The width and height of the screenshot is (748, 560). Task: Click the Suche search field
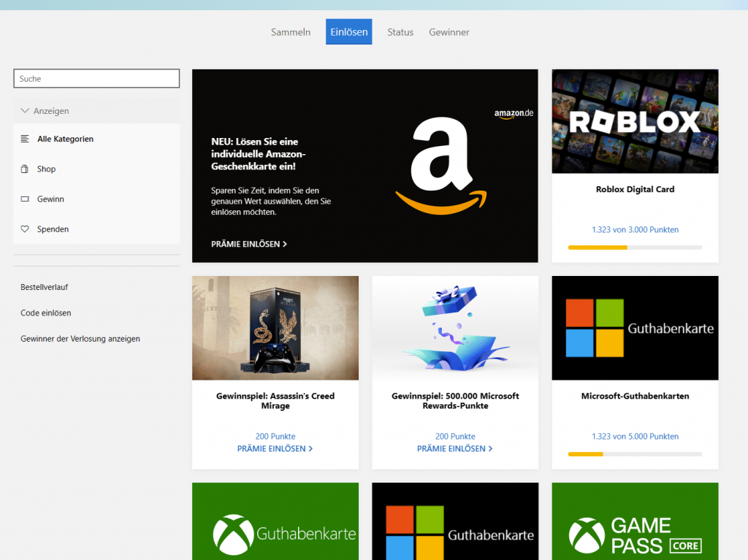tap(96, 78)
